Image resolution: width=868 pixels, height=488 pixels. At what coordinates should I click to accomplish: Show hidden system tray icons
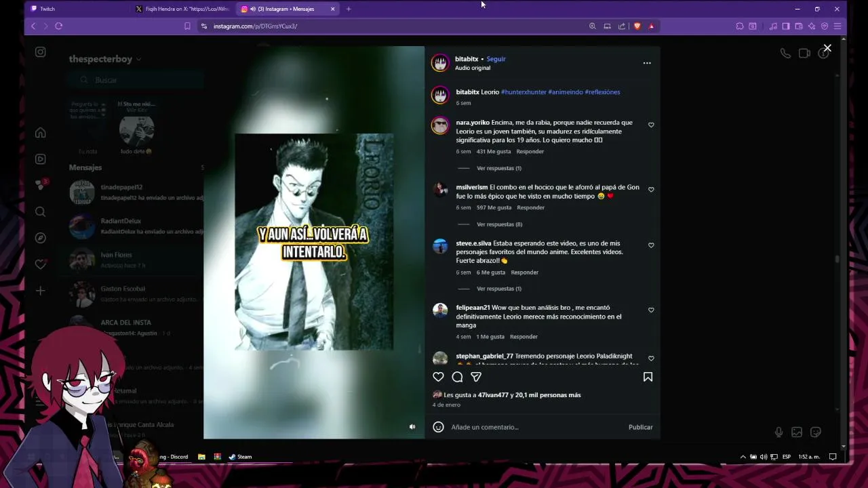[743, 457]
